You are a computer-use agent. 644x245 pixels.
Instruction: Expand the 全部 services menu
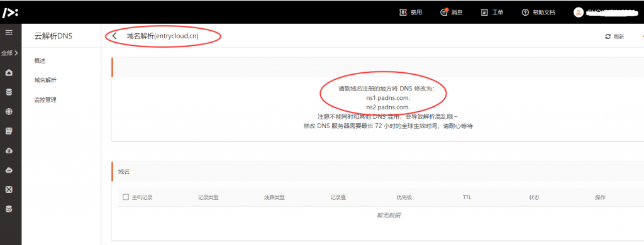[x=9, y=53]
